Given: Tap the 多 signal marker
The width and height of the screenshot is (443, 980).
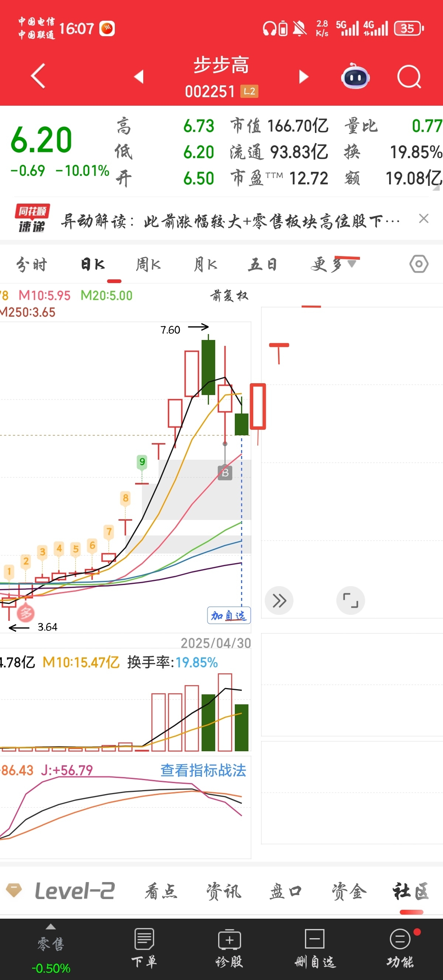Looking at the screenshot, I should [26, 613].
